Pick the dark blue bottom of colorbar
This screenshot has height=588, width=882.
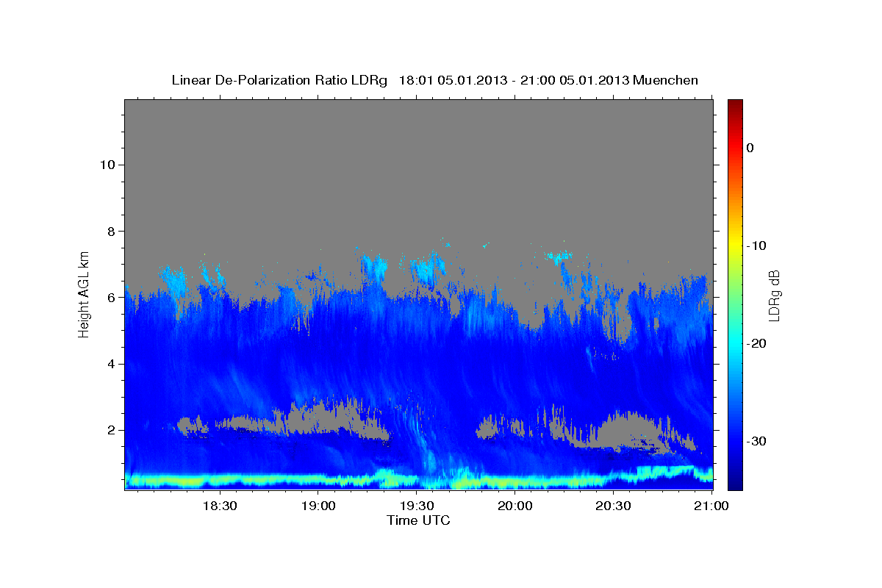point(735,484)
